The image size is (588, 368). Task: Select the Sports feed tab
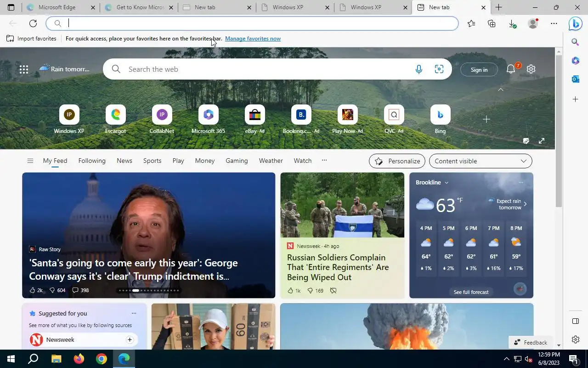[x=152, y=161]
